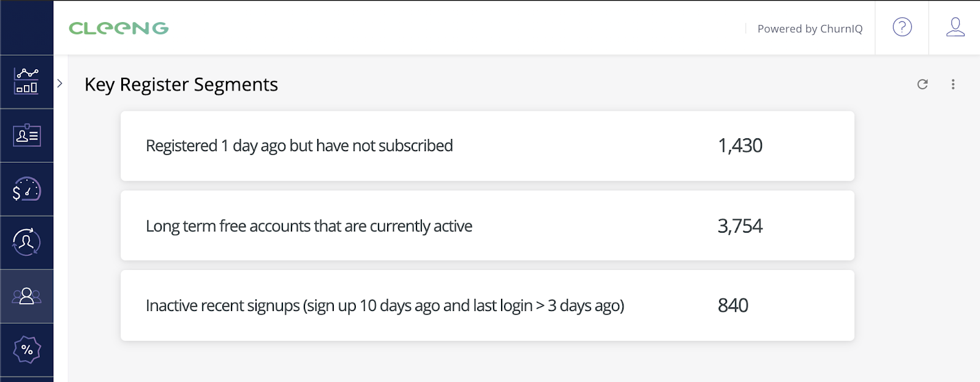Open the ID card profile sidebar icon
The image size is (980, 382).
coord(26,135)
